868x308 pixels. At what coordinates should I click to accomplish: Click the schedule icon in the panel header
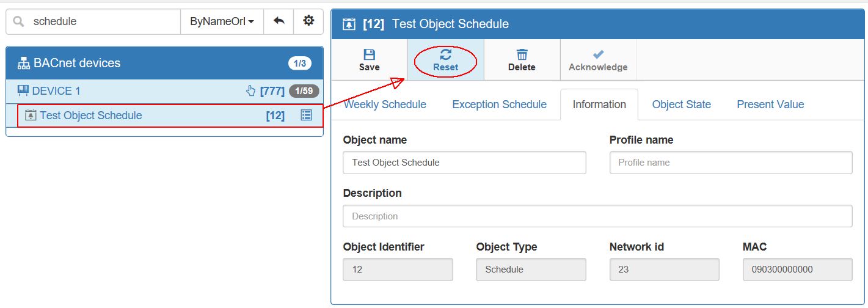coord(349,24)
